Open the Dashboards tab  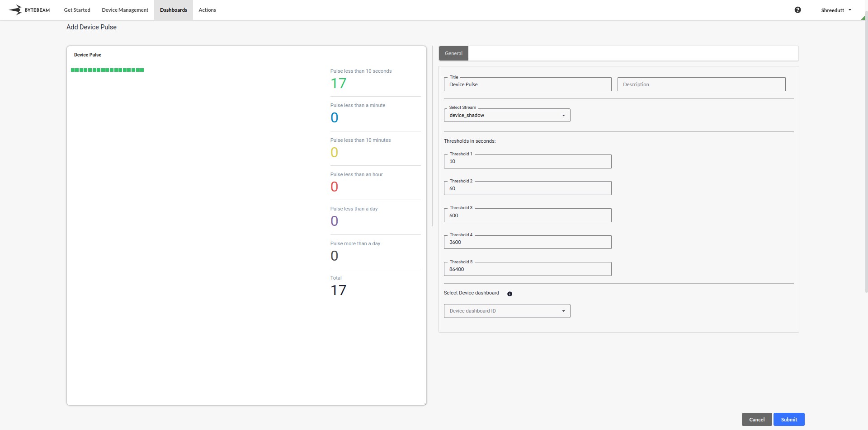coord(173,10)
